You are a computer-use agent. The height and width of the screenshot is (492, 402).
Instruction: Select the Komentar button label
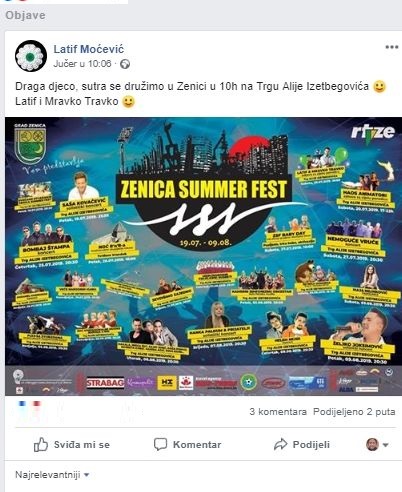pos(197,445)
